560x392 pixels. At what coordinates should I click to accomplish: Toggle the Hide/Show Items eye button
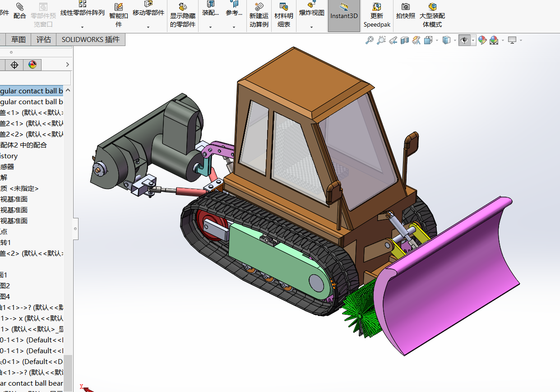464,40
